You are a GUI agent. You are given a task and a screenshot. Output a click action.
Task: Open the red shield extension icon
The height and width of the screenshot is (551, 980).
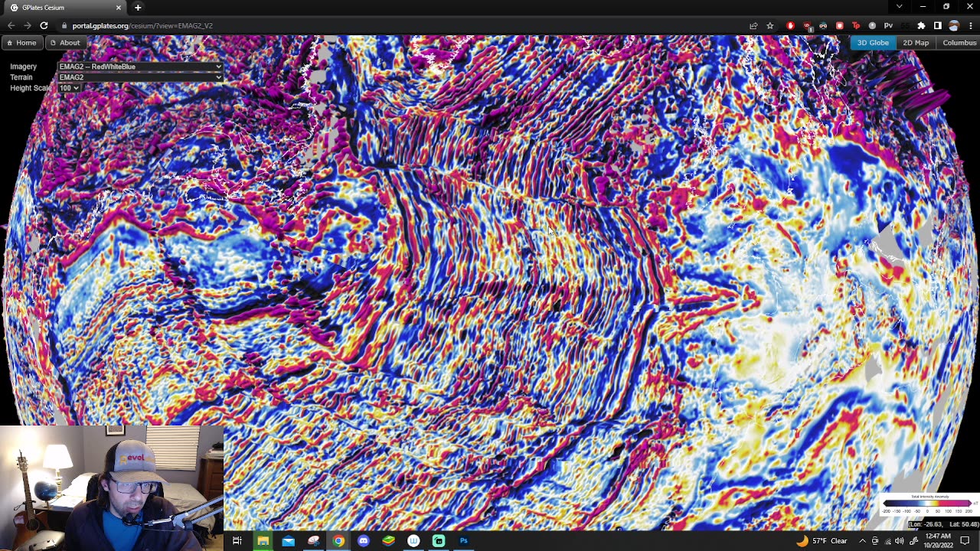click(x=839, y=26)
